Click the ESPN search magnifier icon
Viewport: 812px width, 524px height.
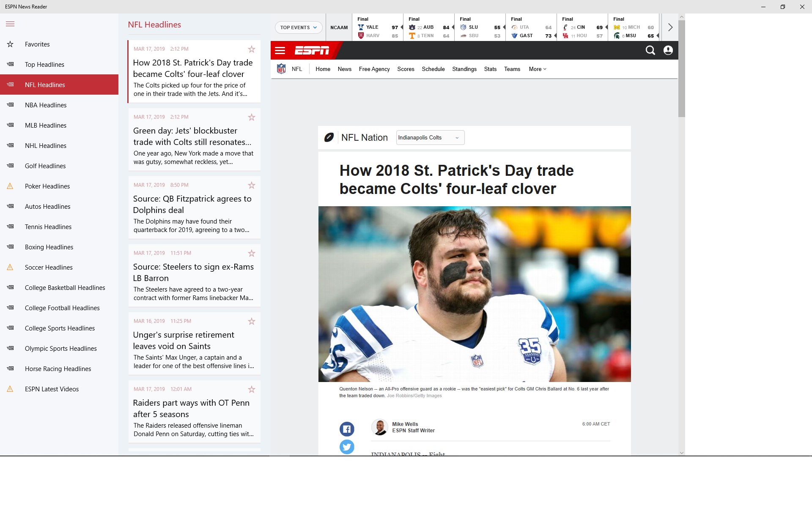point(650,50)
